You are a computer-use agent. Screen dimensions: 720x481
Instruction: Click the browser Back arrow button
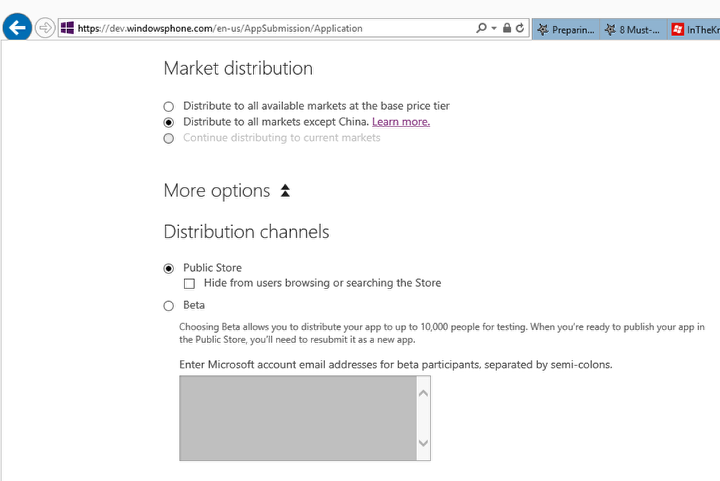(17, 28)
